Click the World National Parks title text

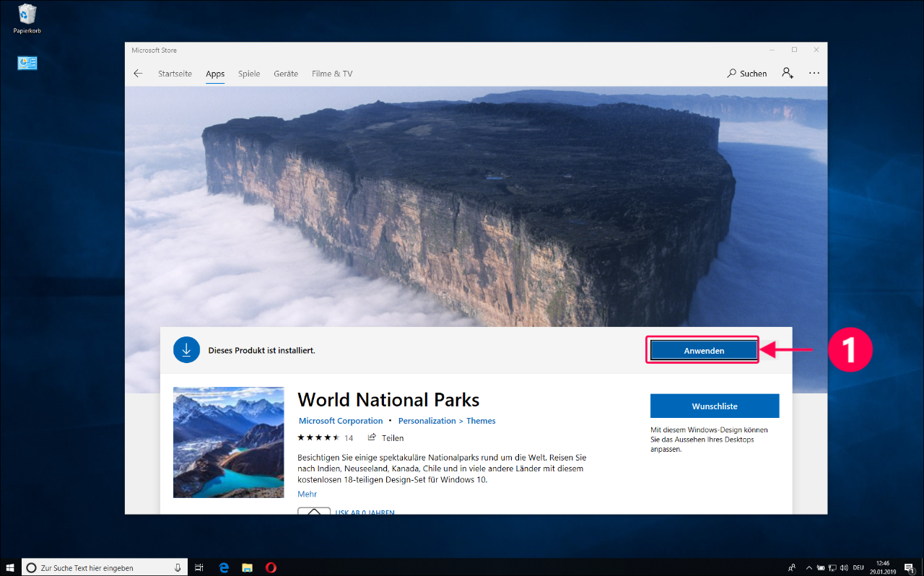point(388,400)
